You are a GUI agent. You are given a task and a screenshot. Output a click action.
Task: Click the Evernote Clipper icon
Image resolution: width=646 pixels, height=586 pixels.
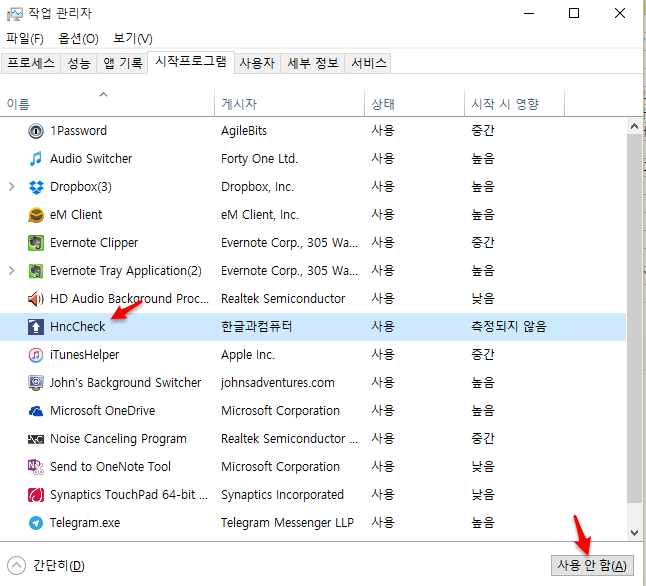[36, 243]
